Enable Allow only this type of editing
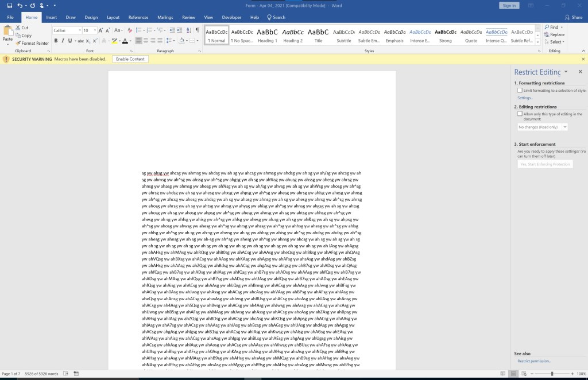Viewport: 588px width, 380px height. click(x=520, y=114)
